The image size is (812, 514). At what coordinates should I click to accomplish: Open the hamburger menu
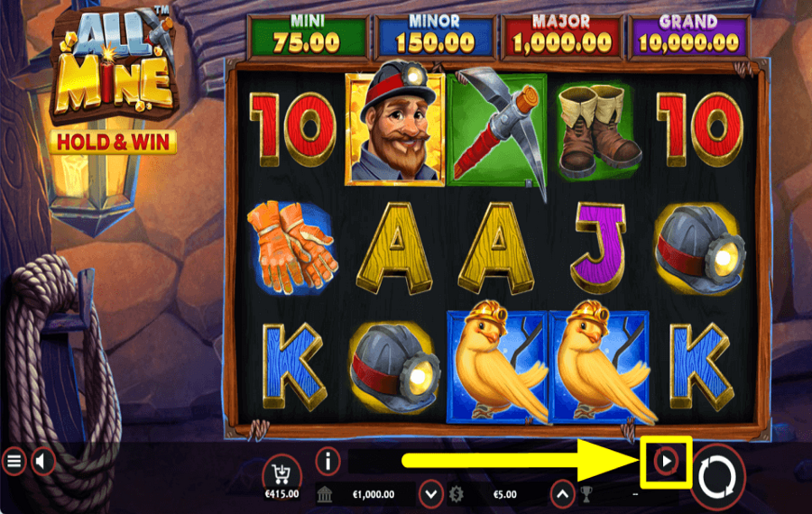14,461
